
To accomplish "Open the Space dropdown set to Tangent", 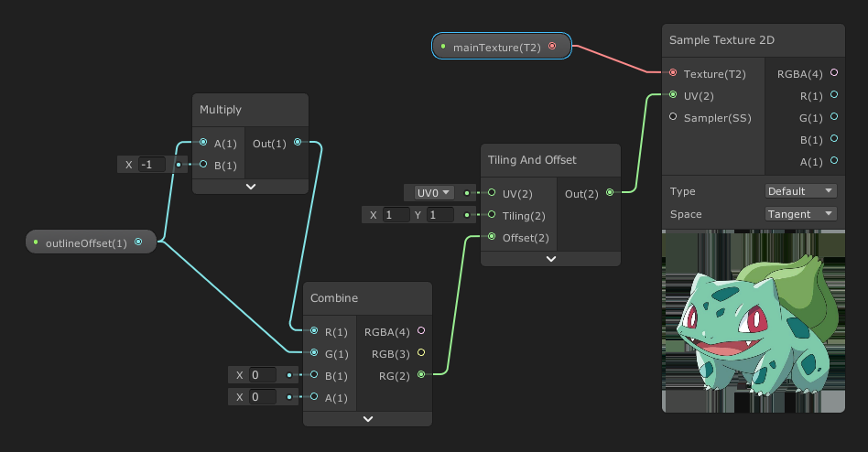I will coord(800,214).
